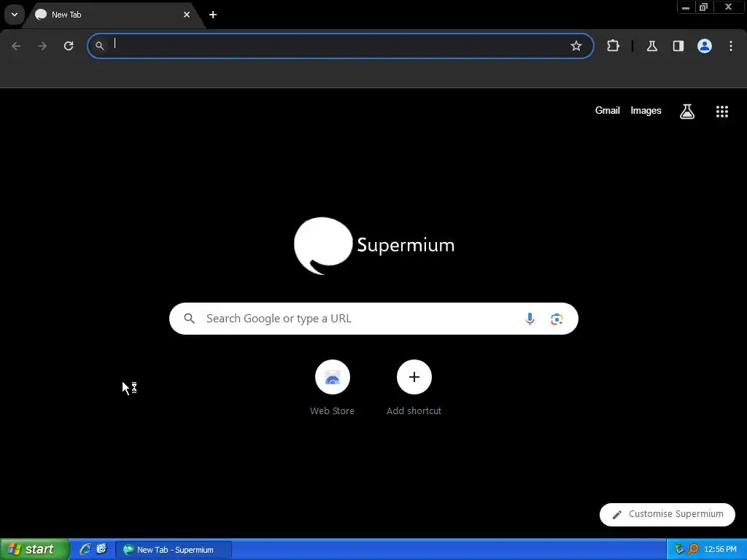Viewport: 747px width, 560px height.
Task: Focus the browser address bar
Action: point(341,46)
